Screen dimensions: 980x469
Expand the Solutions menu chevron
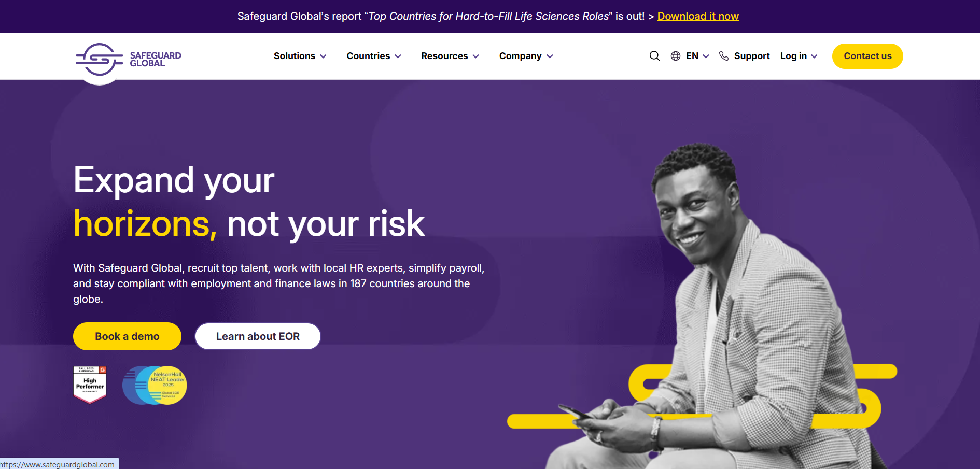[323, 56]
